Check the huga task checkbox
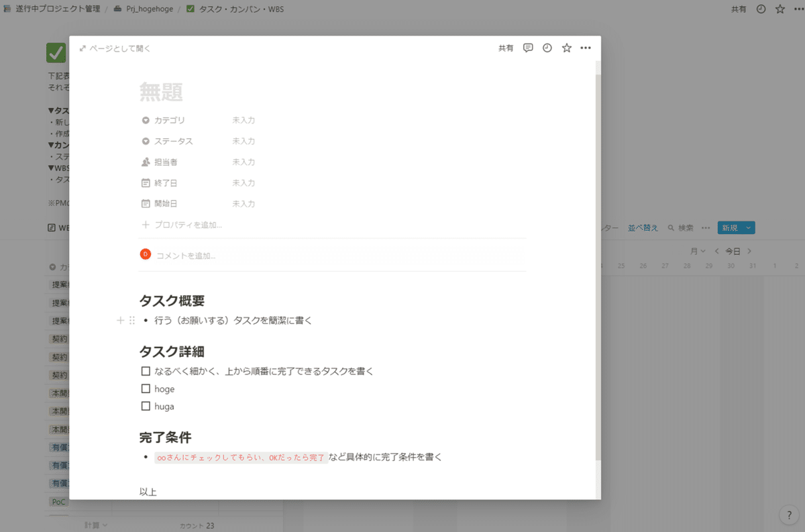 pos(145,406)
